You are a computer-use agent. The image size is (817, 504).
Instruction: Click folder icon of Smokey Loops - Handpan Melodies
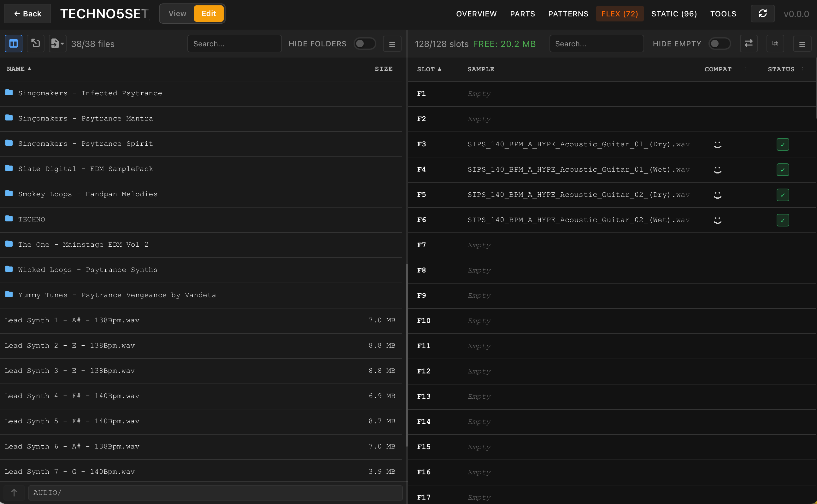(x=9, y=193)
